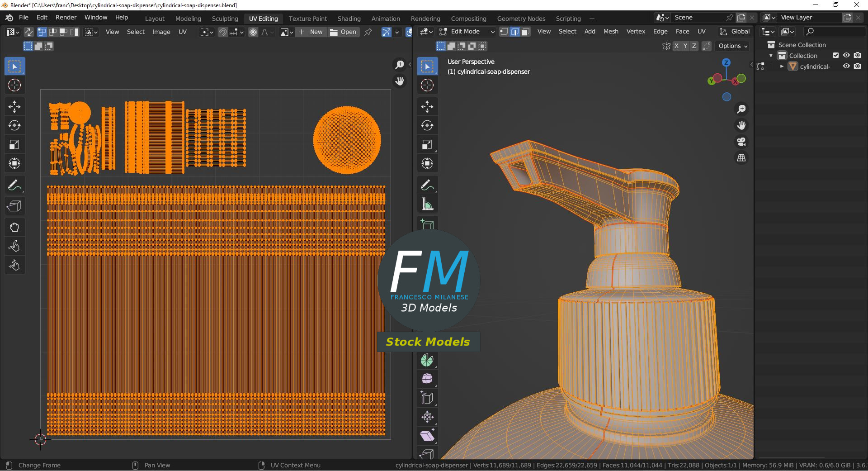Collapse the Collection in outliner
The image size is (868, 471).
771,56
